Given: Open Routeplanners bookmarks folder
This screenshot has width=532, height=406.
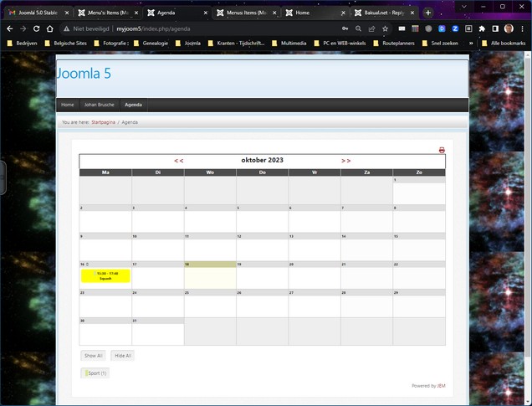Looking at the screenshot, I should pyautogui.click(x=394, y=44).
